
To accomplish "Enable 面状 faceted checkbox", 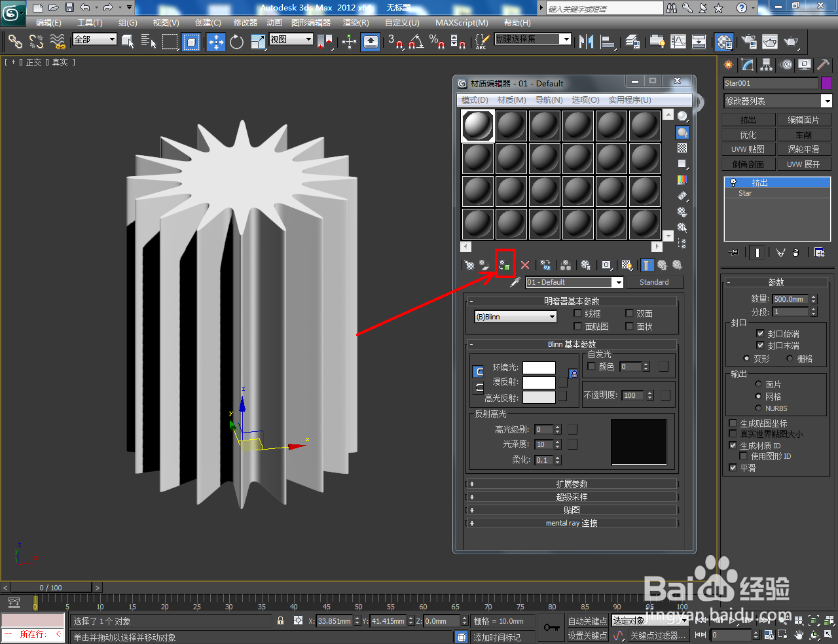I will 629,326.
